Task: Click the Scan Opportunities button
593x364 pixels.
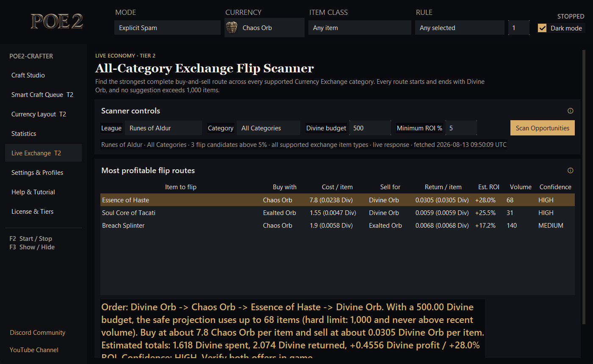Action: [542, 128]
